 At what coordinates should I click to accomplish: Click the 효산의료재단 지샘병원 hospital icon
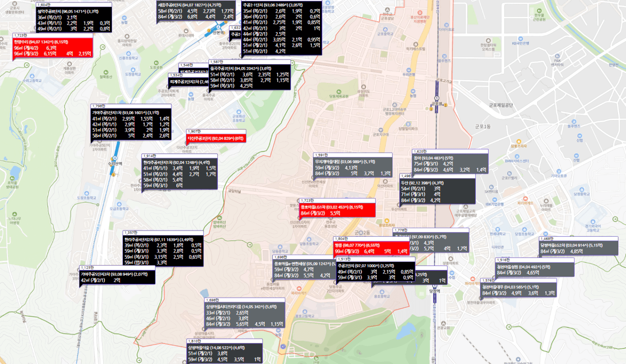point(420,13)
